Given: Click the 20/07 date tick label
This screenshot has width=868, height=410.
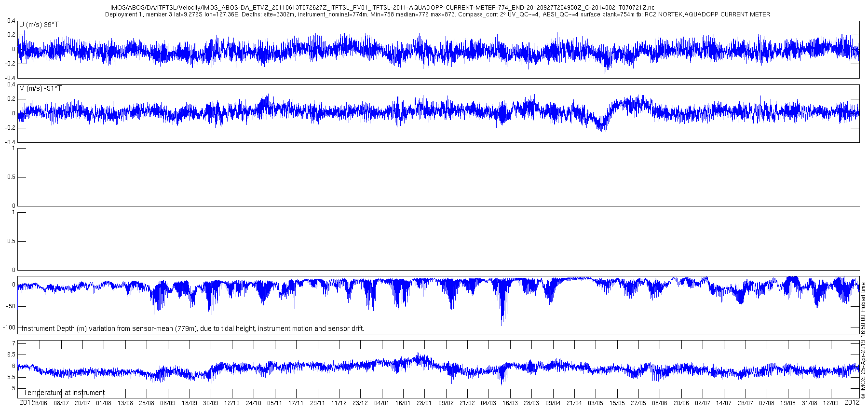Looking at the screenshot, I should pyautogui.click(x=82, y=403).
